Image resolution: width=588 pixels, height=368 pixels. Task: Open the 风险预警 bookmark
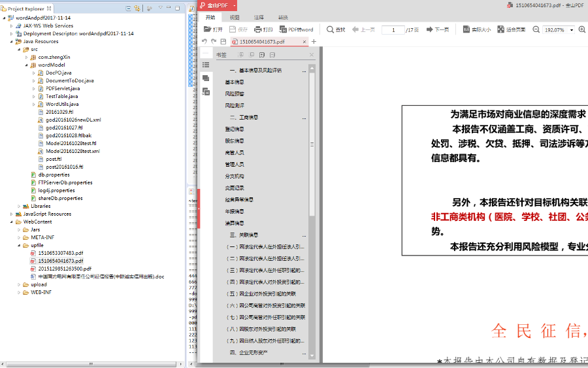pyautogui.click(x=235, y=93)
